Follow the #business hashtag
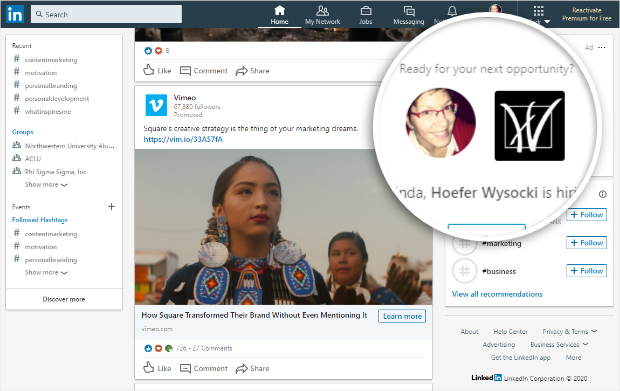This screenshot has width=620, height=391. click(x=586, y=270)
